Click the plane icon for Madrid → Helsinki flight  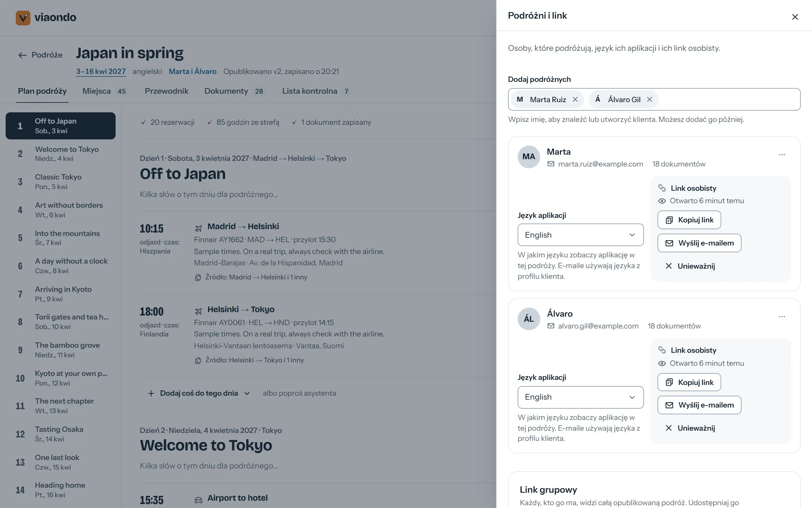click(x=198, y=229)
